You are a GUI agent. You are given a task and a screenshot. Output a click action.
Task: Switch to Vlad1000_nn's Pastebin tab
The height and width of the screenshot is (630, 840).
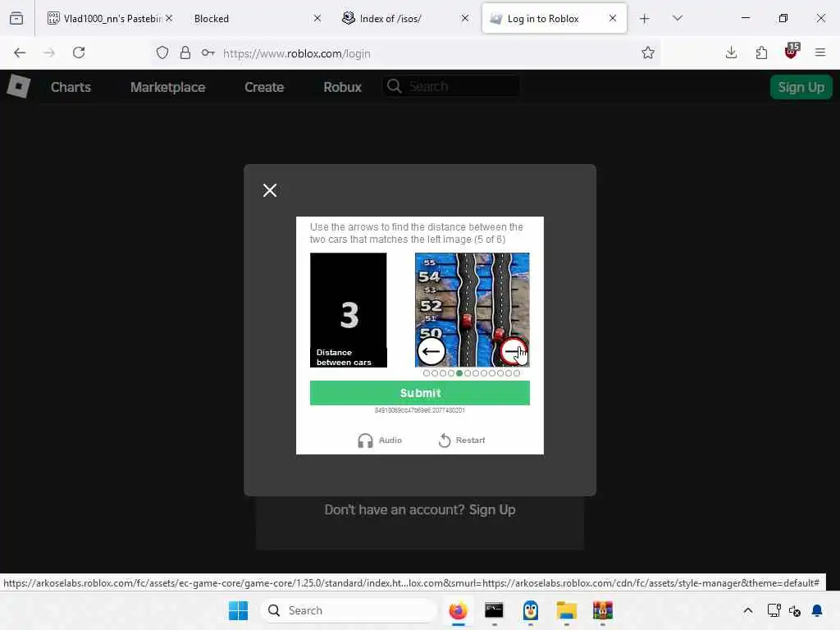click(x=109, y=18)
